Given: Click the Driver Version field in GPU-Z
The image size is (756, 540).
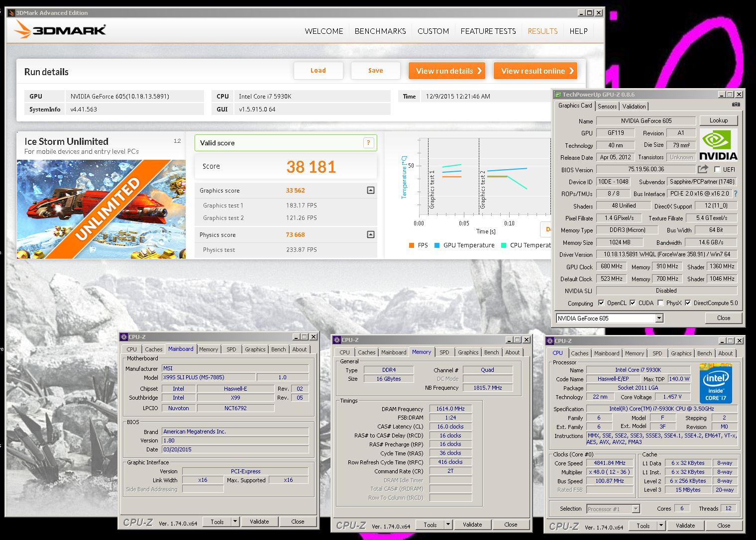Looking at the screenshot, I should (667, 254).
